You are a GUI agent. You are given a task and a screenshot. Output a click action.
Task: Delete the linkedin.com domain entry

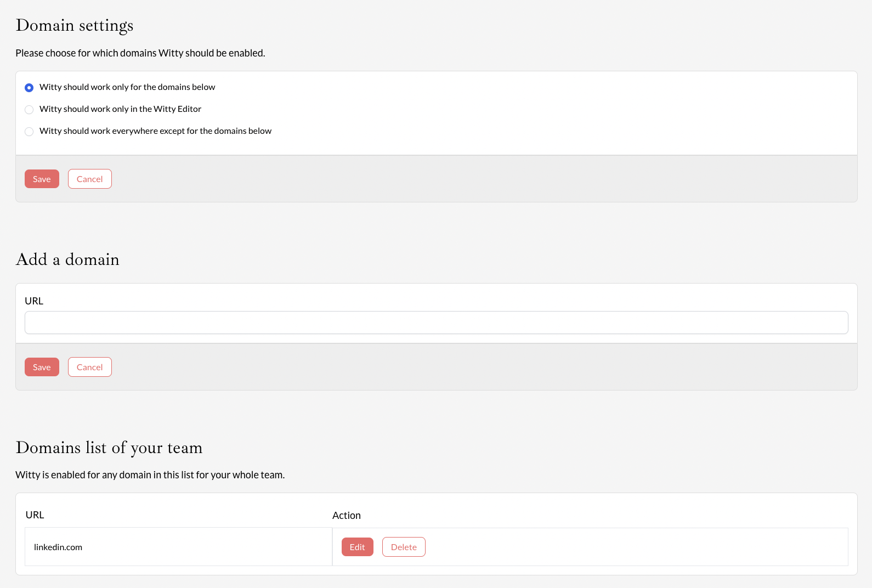click(x=404, y=547)
